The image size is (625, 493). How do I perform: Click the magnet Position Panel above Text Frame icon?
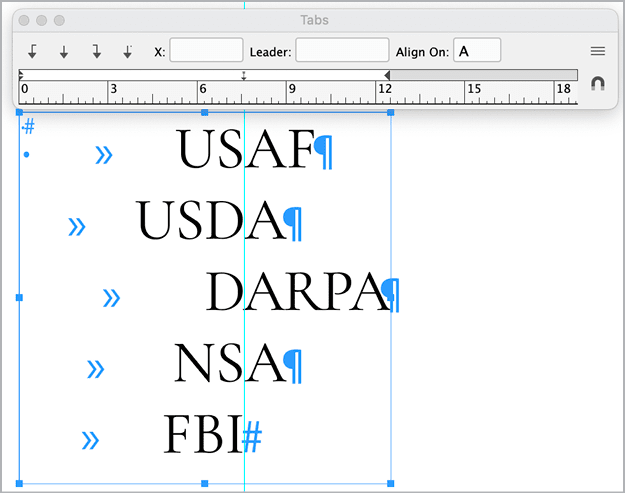[x=597, y=84]
